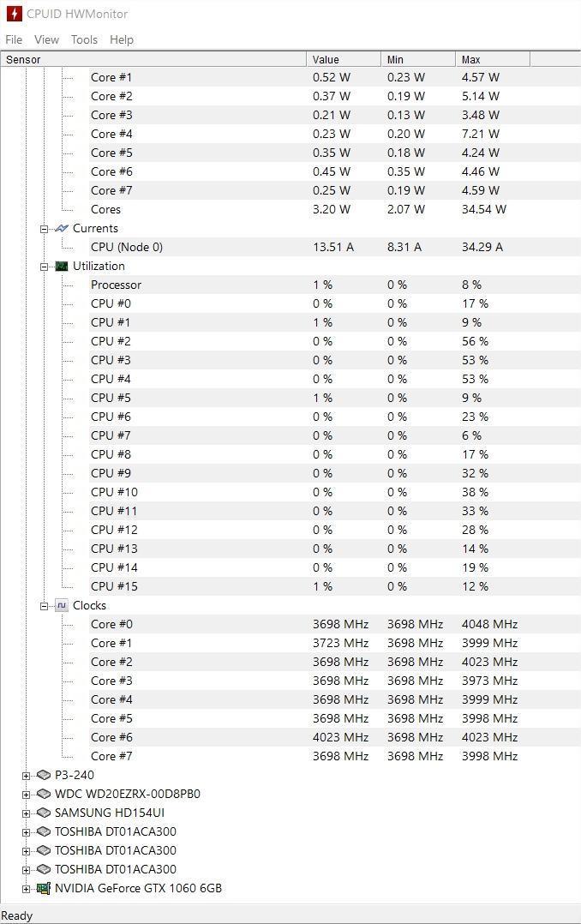Open the Tools menu
The image size is (581, 924).
click(84, 39)
